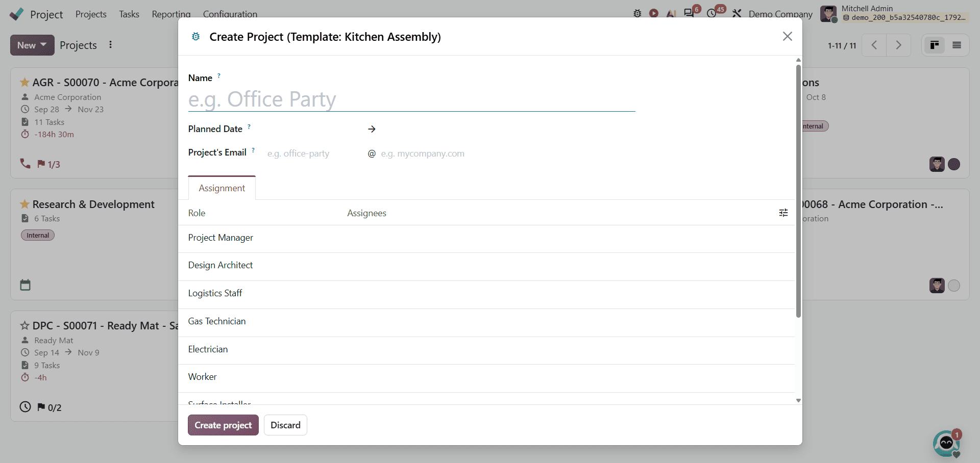
Task: Click the project email alias field
Action: pyautogui.click(x=314, y=153)
